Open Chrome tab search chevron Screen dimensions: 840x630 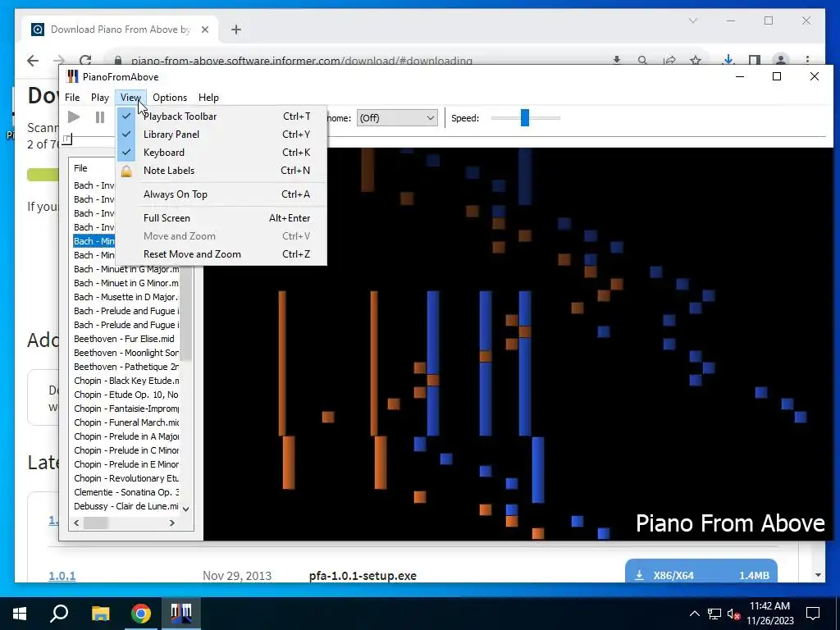point(692,21)
